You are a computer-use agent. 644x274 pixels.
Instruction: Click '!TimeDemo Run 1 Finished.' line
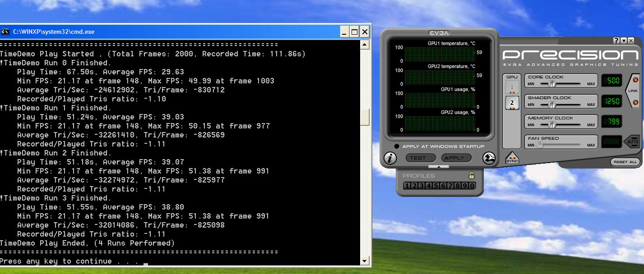click(56, 108)
